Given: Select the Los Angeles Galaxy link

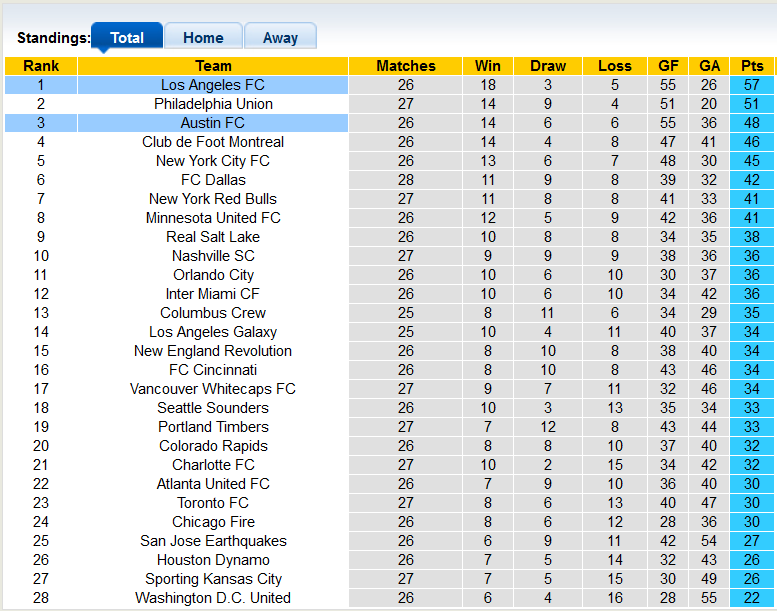Looking at the screenshot, I should tap(213, 332).
